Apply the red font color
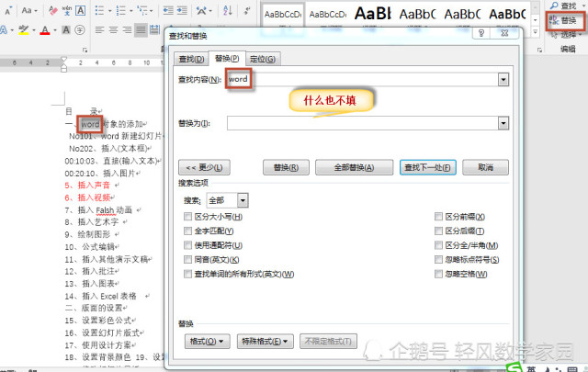Viewport: 588px width, 372px height. point(45,30)
